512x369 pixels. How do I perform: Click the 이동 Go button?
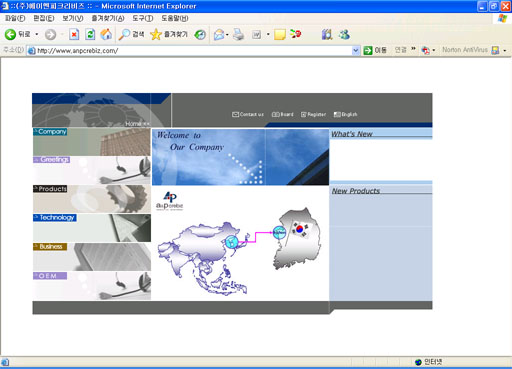pyautogui.click(x=375, y=50)
